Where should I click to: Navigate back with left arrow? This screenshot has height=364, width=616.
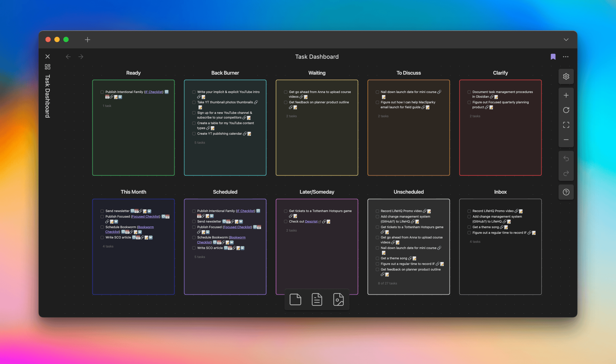click(x=68, y=57)
